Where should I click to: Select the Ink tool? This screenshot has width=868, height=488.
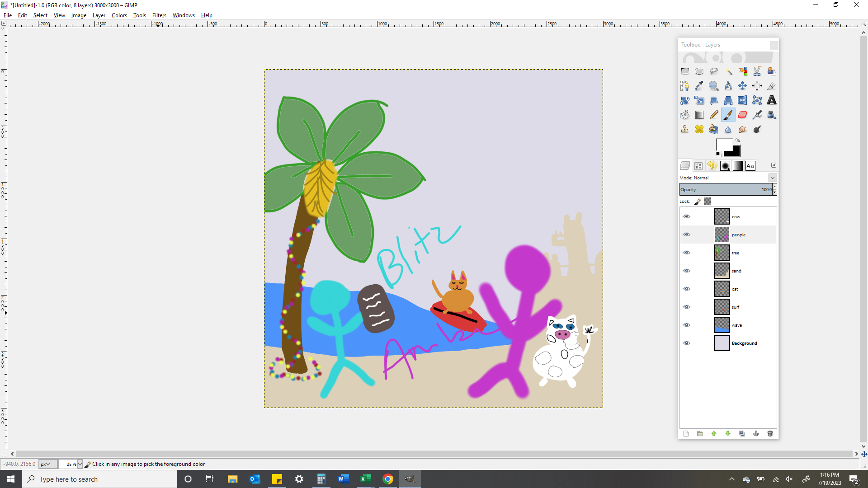point(772,115)
